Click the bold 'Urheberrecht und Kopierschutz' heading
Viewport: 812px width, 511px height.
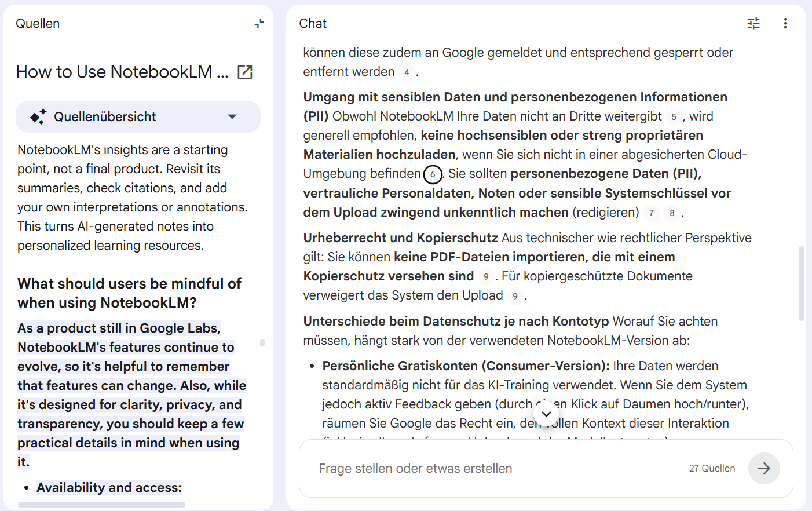point(401,238)
